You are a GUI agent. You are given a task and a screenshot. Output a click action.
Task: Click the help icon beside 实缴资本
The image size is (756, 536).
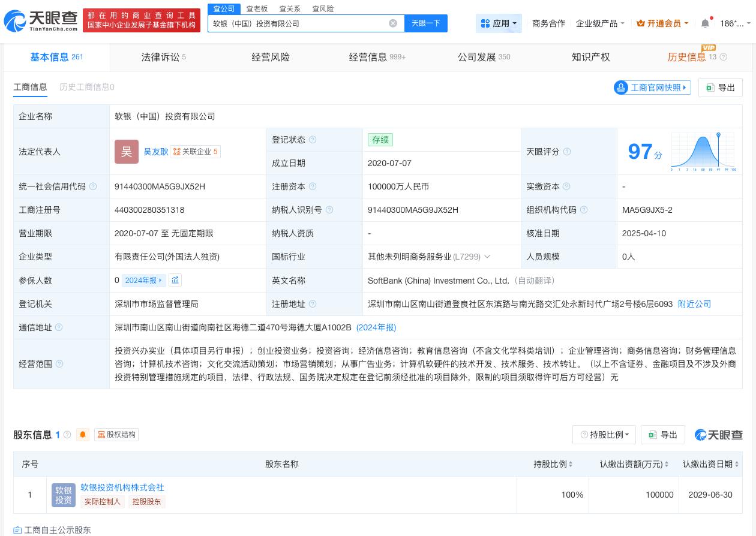click(567, 186)
